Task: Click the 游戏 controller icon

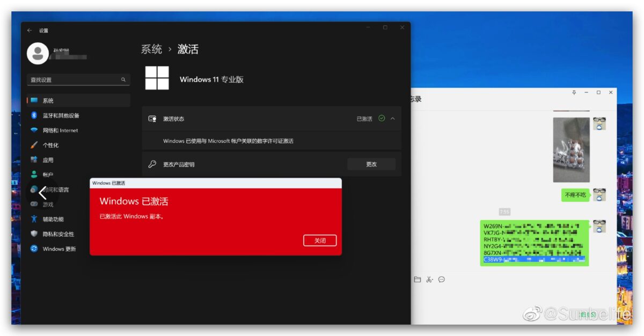Action: tap(34, 204)
